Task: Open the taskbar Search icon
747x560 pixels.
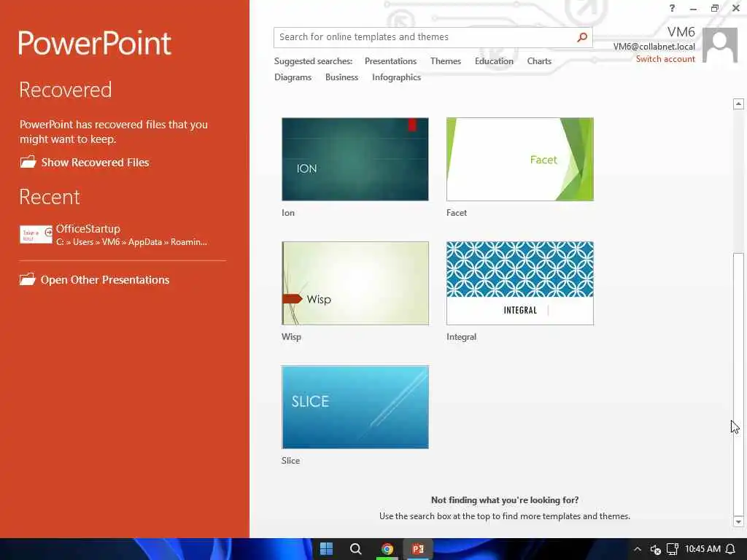Action: coord(355,549)
